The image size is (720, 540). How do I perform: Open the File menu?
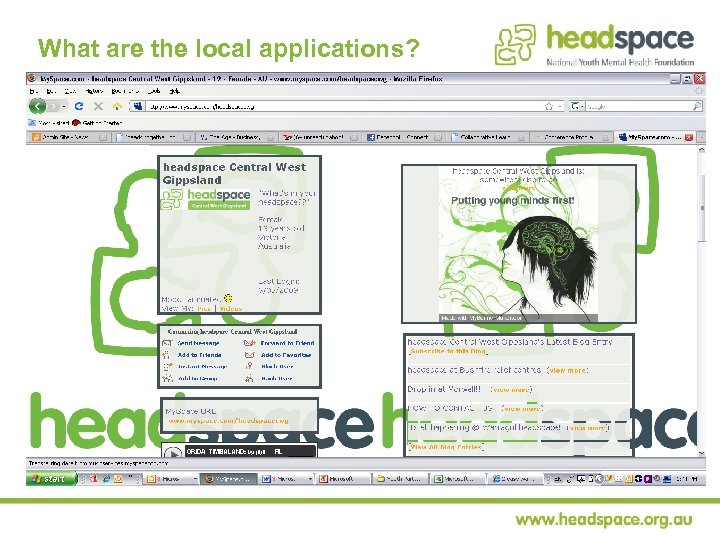click(x=33, y=91)
